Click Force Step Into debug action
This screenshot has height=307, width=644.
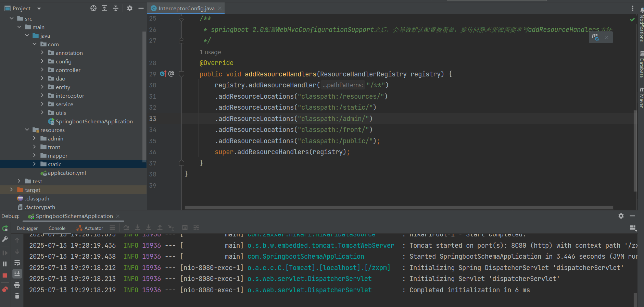pos(149,228)
